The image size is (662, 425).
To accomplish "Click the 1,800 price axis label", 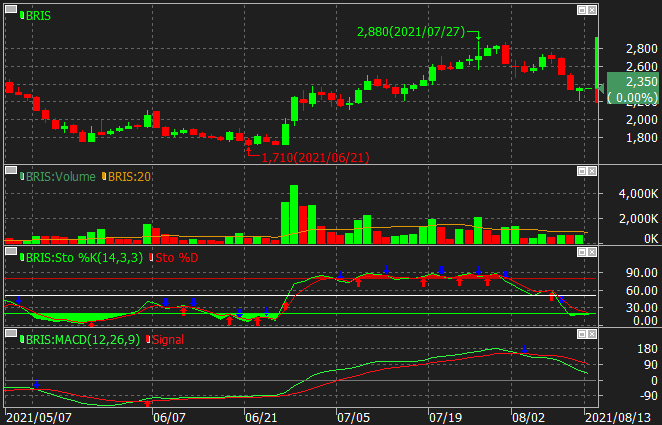I will tap(642, 138).
